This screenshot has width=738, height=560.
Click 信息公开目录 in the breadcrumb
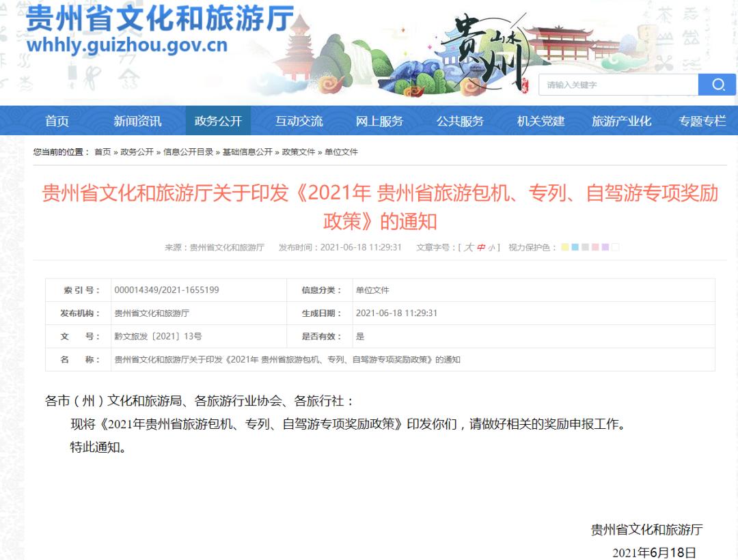188,152
